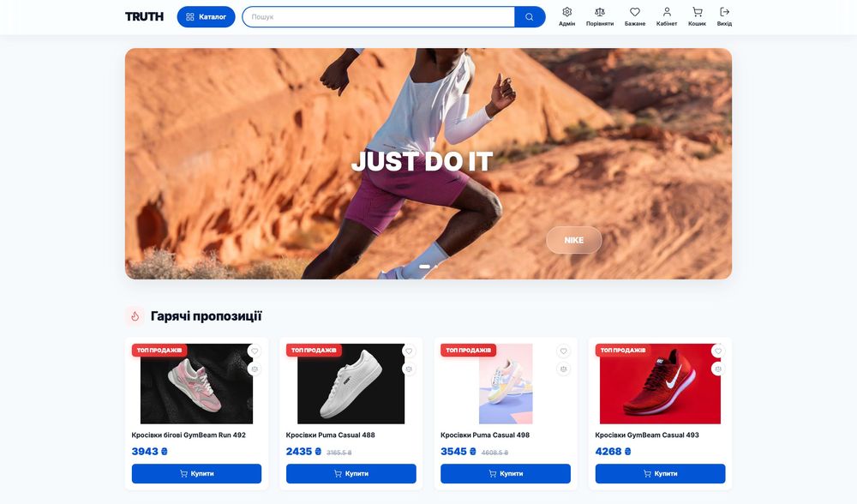Open Puma Casual 498 product image

[x=506, y=384]
